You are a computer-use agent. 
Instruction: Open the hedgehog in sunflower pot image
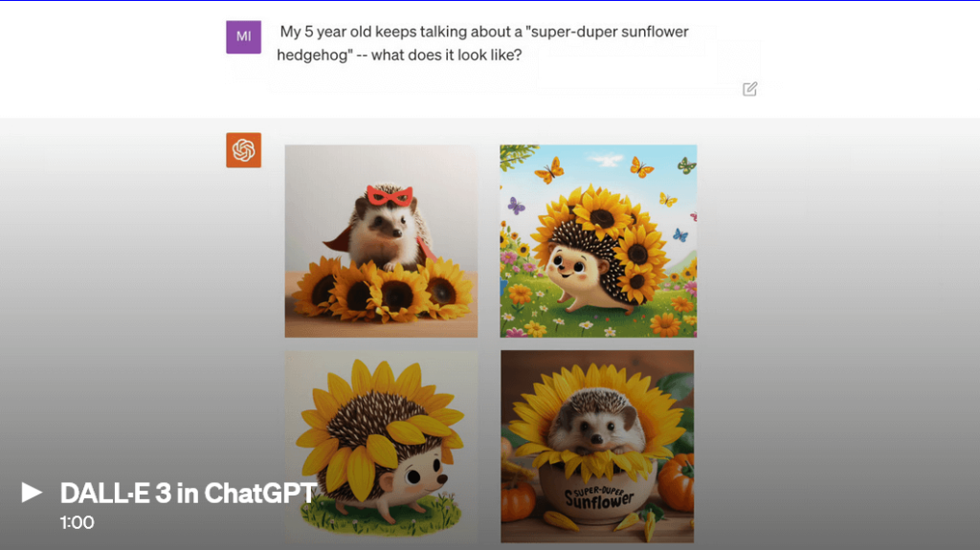pos(597,447)
